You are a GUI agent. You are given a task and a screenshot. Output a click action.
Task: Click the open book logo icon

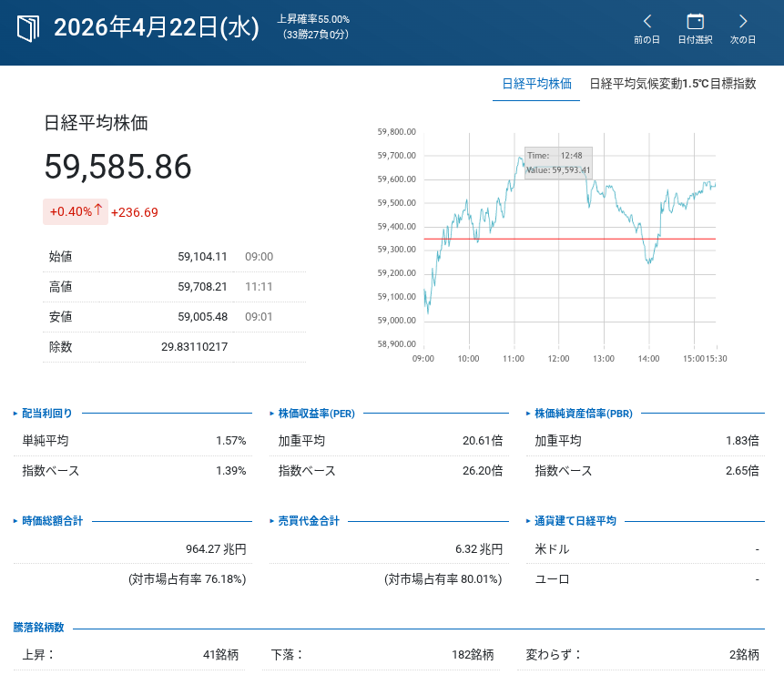click(x=29, y=28)
